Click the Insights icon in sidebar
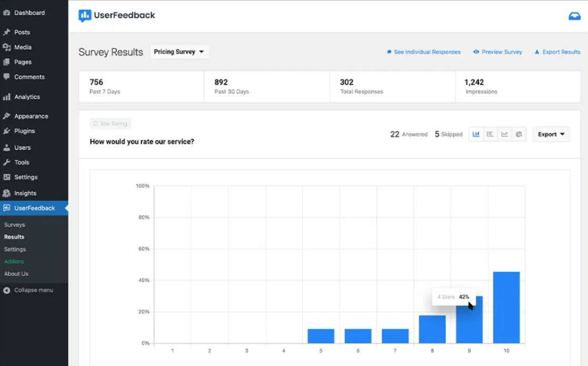 (x=7, y=193)
